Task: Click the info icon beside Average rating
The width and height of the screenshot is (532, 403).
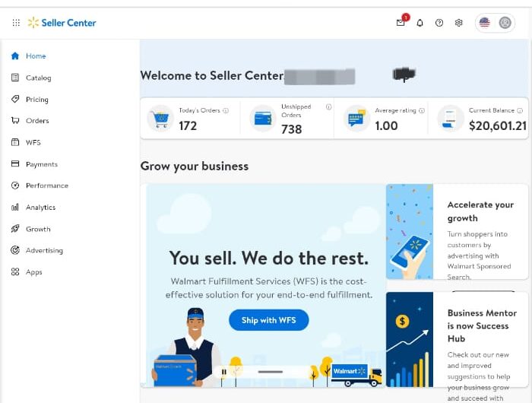Action: pos(422,111)
